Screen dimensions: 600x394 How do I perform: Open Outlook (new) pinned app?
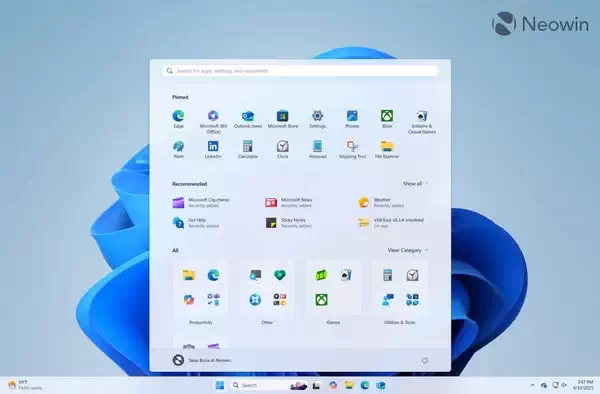(248, 119)
